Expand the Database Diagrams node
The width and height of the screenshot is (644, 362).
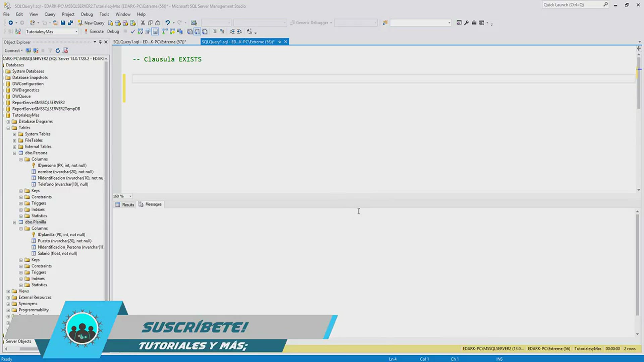[8, 122]
